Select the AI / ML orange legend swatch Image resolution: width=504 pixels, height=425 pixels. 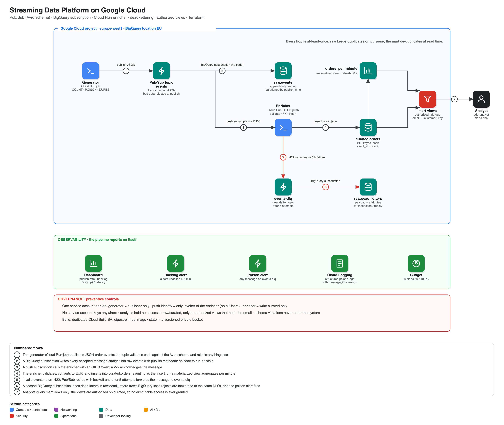(146, 410)
